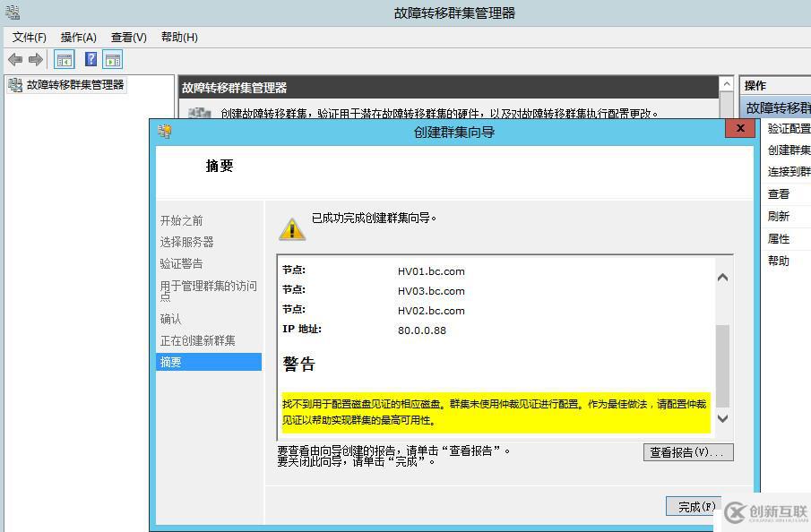Open 查看 in the actions pane
Viewport: 811px width, 532px height.
[779, 194]
